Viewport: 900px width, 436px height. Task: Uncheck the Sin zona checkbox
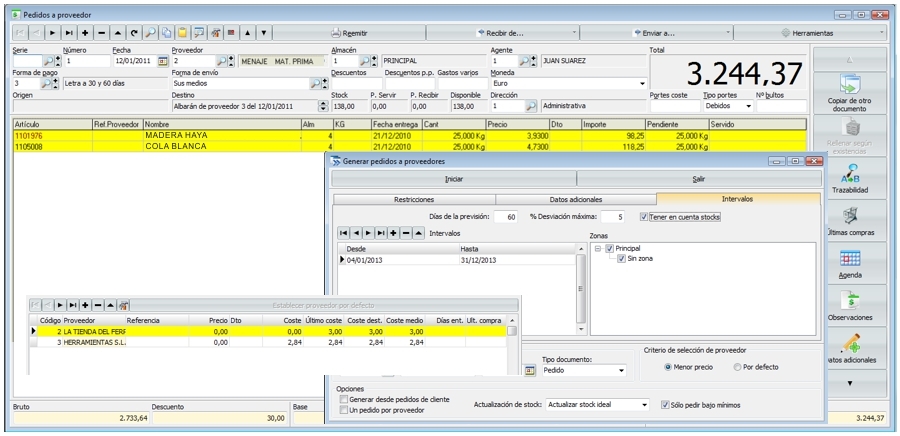click(621, 259)
